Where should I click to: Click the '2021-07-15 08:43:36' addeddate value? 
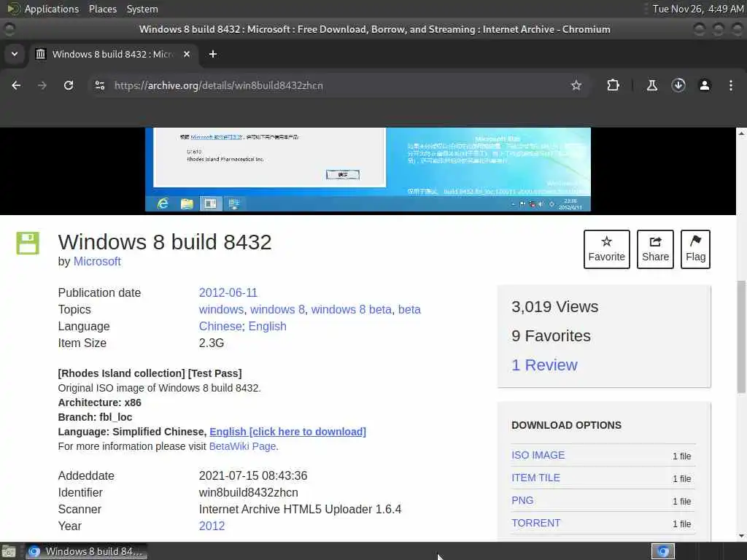(x=253, y=475)
